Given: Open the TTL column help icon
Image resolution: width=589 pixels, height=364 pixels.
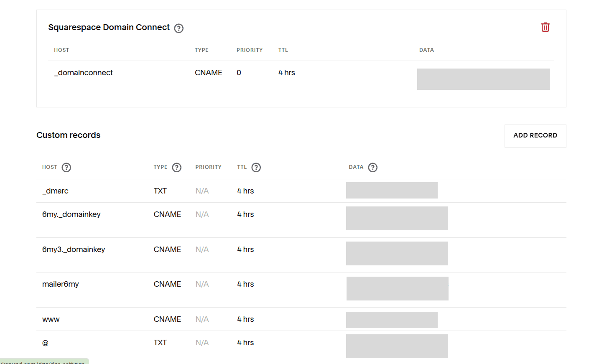Looking at the screenshot, I should coord(256,168).
